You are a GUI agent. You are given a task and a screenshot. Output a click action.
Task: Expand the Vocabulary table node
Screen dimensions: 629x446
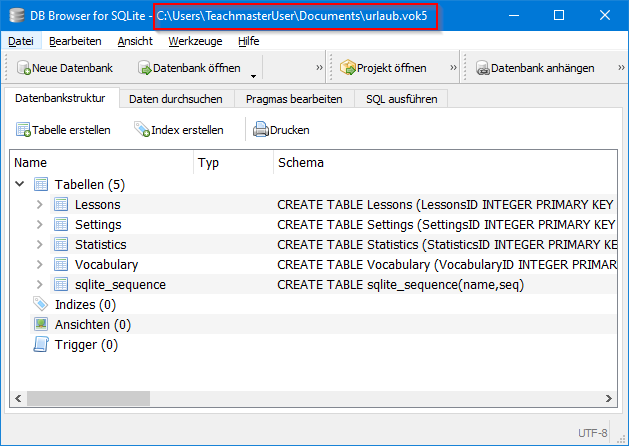pyautogui.click(x=40, y=264)
